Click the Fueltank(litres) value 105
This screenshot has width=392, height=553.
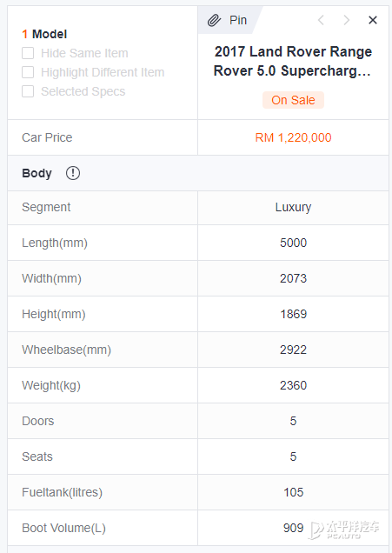293,492
